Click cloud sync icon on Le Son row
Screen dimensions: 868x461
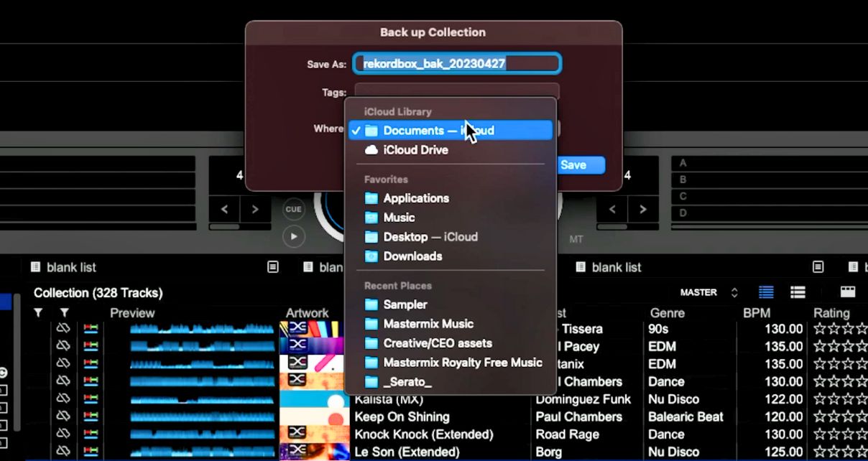(63, 452)
